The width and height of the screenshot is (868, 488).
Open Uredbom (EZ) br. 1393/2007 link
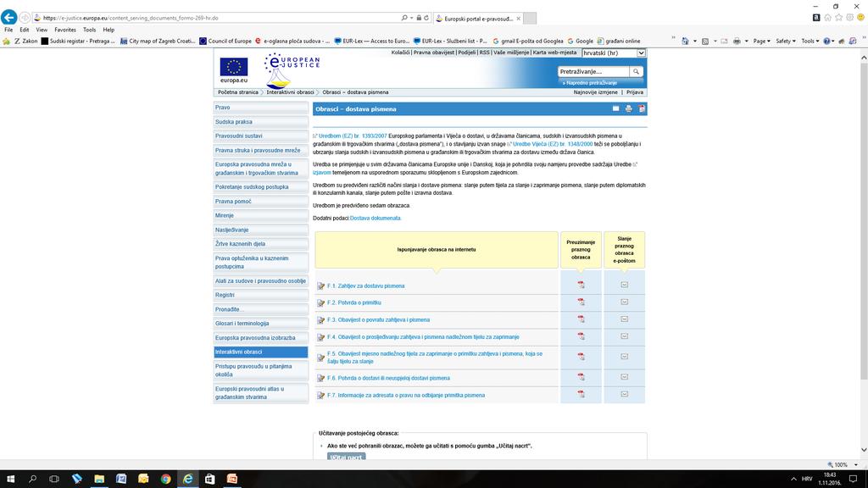[353, 136]
